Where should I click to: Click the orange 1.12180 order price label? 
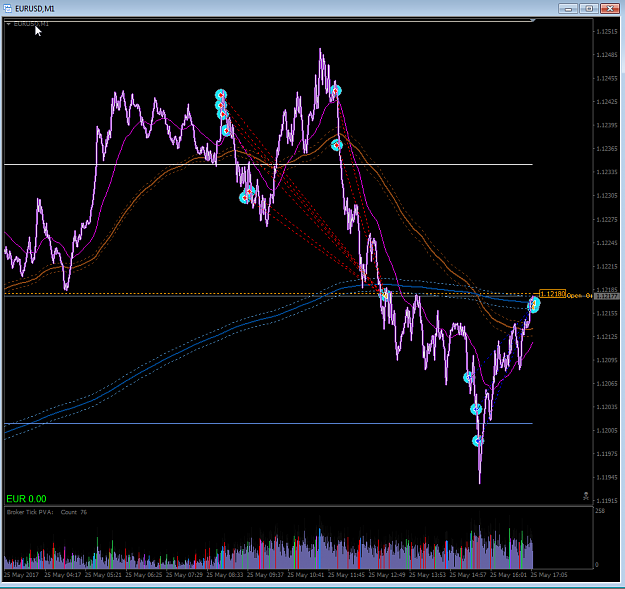(552, 294)
